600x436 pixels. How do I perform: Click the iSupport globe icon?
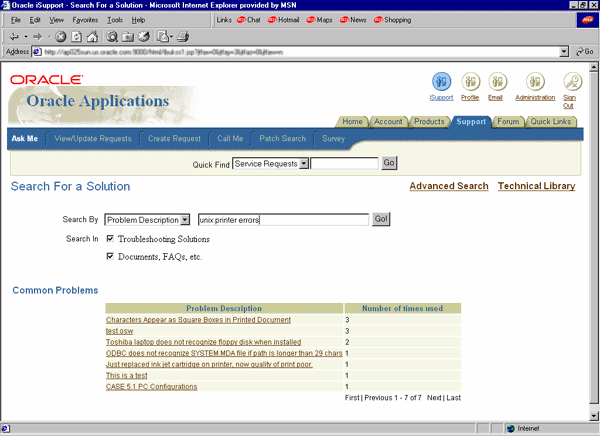(441, 81)
